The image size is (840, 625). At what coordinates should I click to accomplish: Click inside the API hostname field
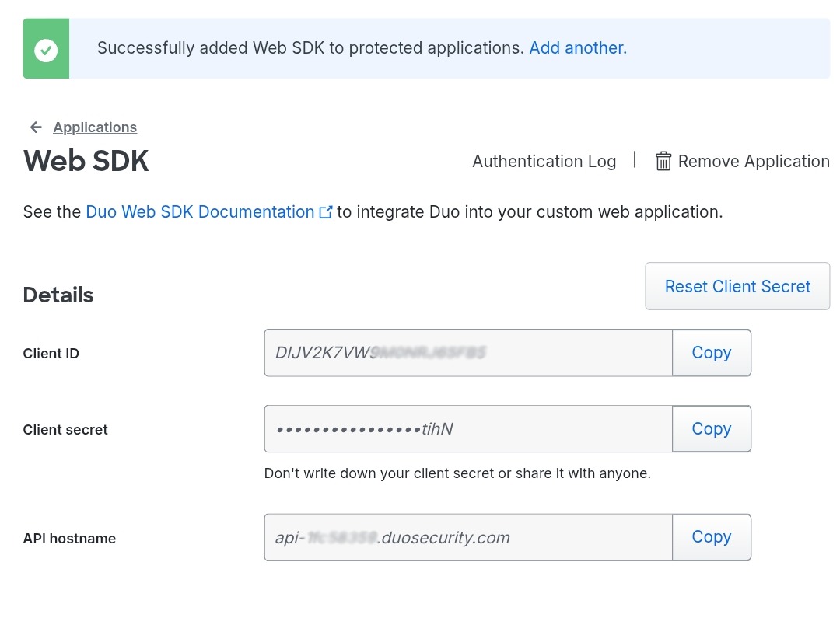coord(468,537)
